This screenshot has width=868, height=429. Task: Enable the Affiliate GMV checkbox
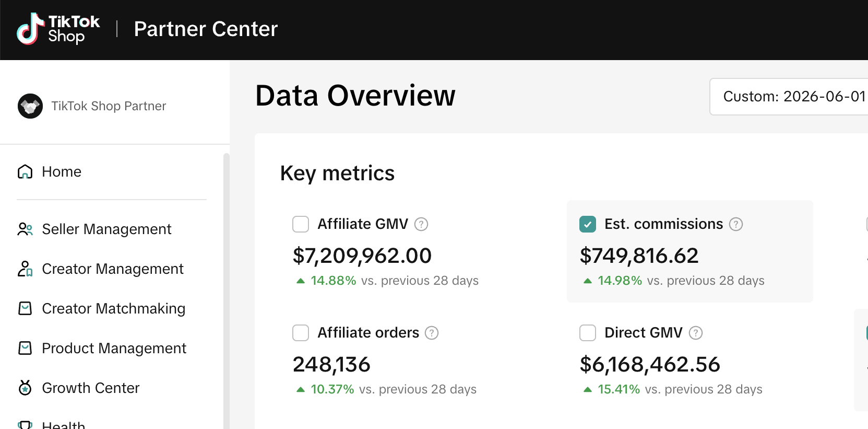[301, 224]
